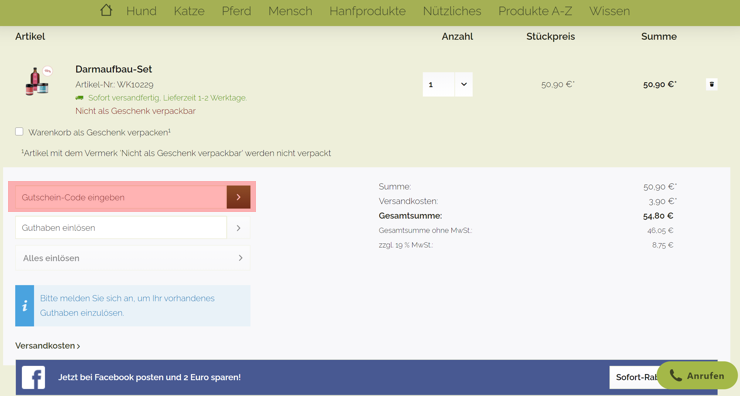The image size is (740, 396).
Task: Click phone icon on Anrufen button
Action: (675, 376)
